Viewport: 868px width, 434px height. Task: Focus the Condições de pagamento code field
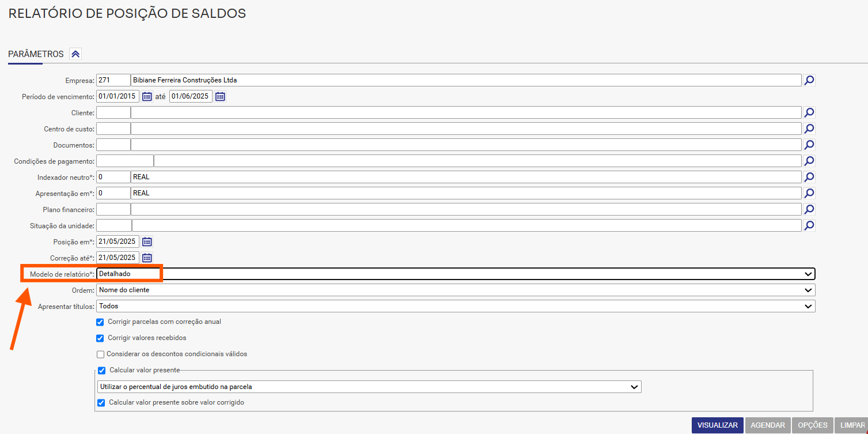[x=125, y=161]
